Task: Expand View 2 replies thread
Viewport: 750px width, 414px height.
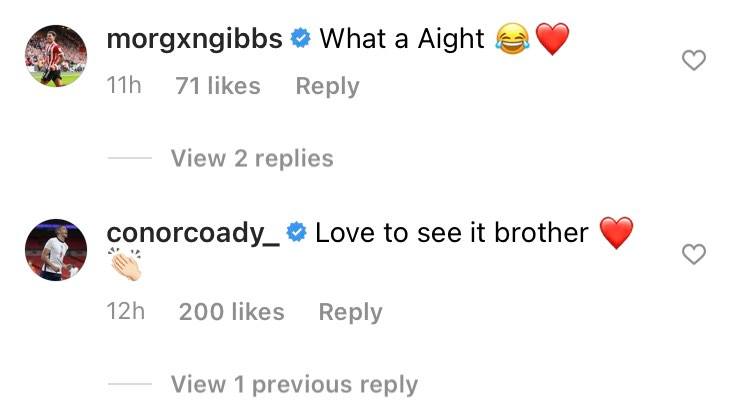Action: (x=252, y=158)
